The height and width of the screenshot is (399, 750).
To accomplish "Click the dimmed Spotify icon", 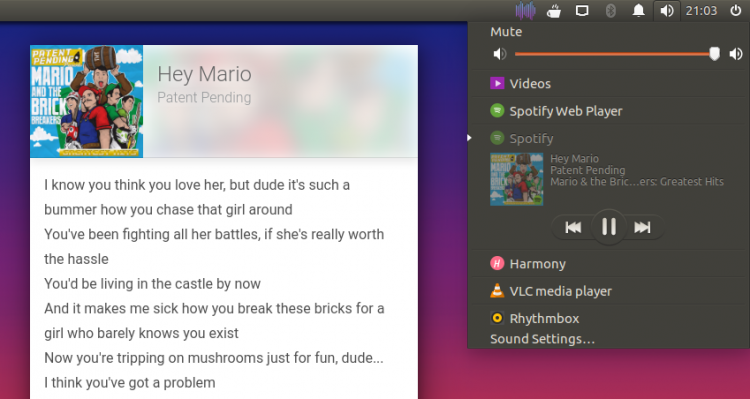I will (497, 138).
